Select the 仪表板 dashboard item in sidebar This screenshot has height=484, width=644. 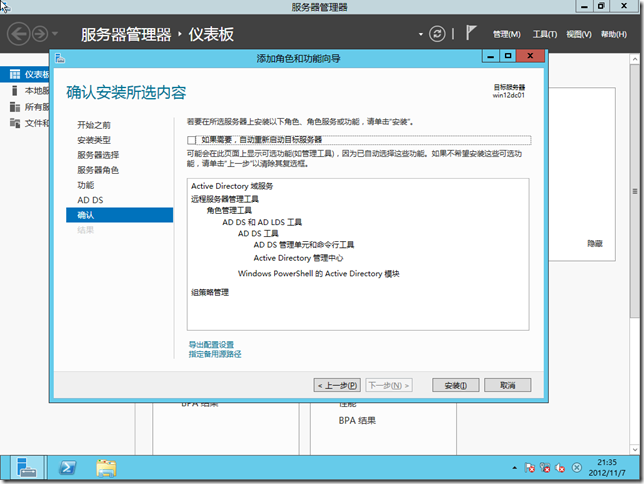pyautogui.click(x=25, y=74)
